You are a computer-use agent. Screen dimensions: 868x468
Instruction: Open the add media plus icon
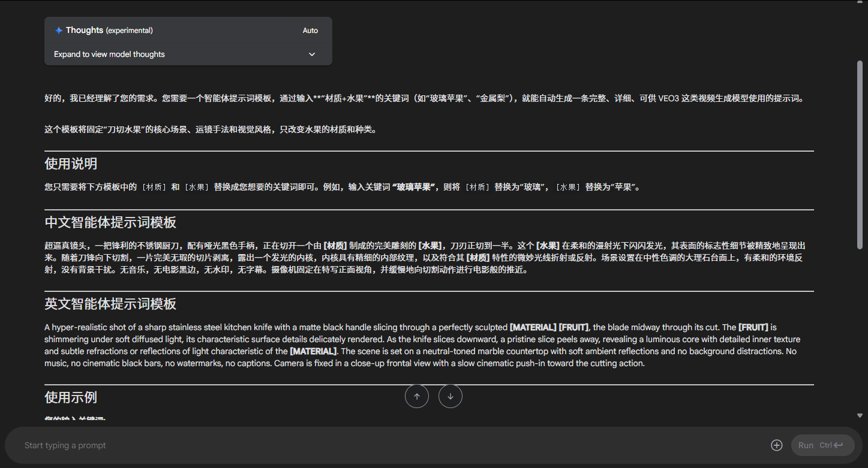point(776,445)
